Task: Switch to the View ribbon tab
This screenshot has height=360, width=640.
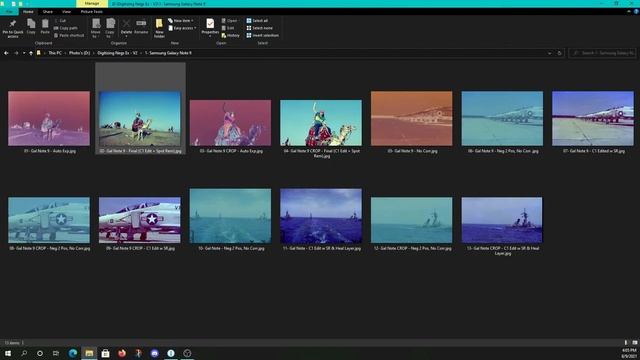Action: (66, 12)
